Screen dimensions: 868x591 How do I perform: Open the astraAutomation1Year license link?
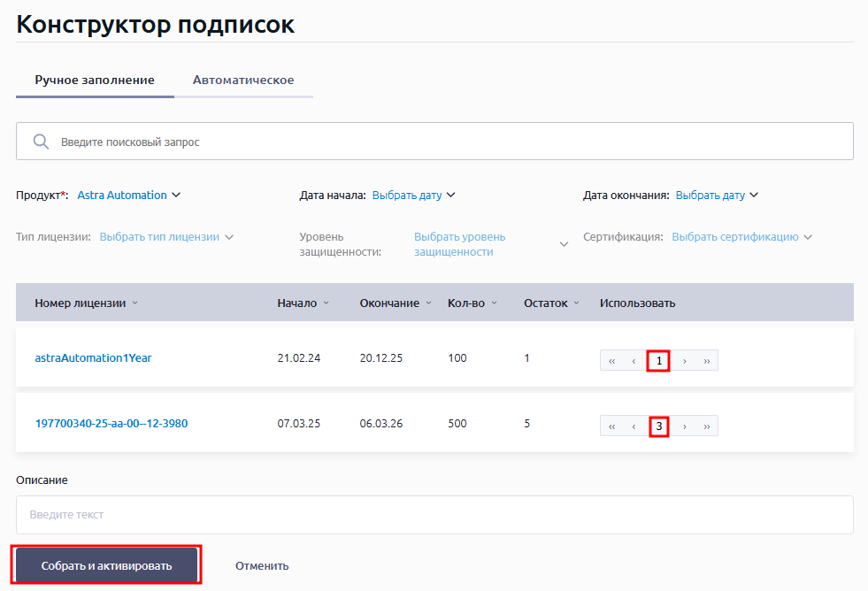(x=94, y=358)
